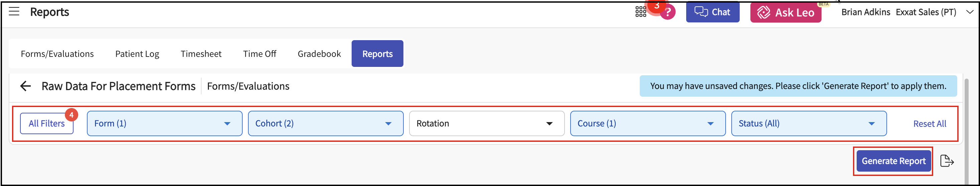Switch to the Patient Log tab
This screenshot has width=980, height=186.
(137, 54)
